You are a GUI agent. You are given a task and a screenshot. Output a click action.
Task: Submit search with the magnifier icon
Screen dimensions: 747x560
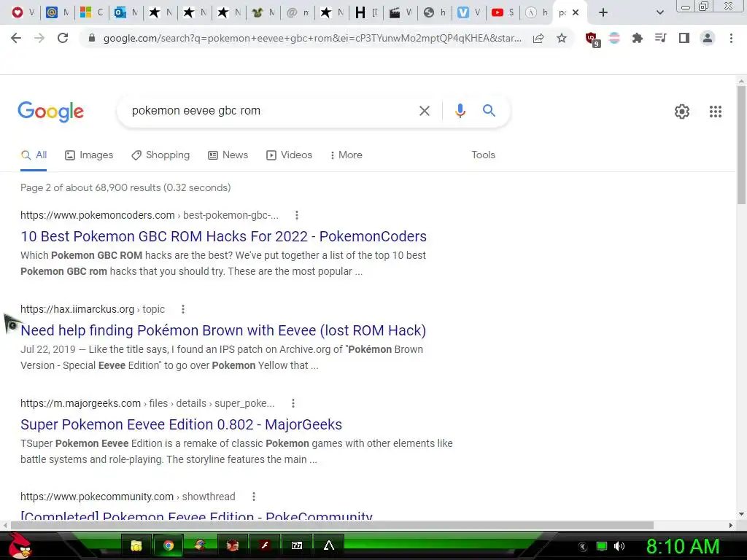click(489, 111)
